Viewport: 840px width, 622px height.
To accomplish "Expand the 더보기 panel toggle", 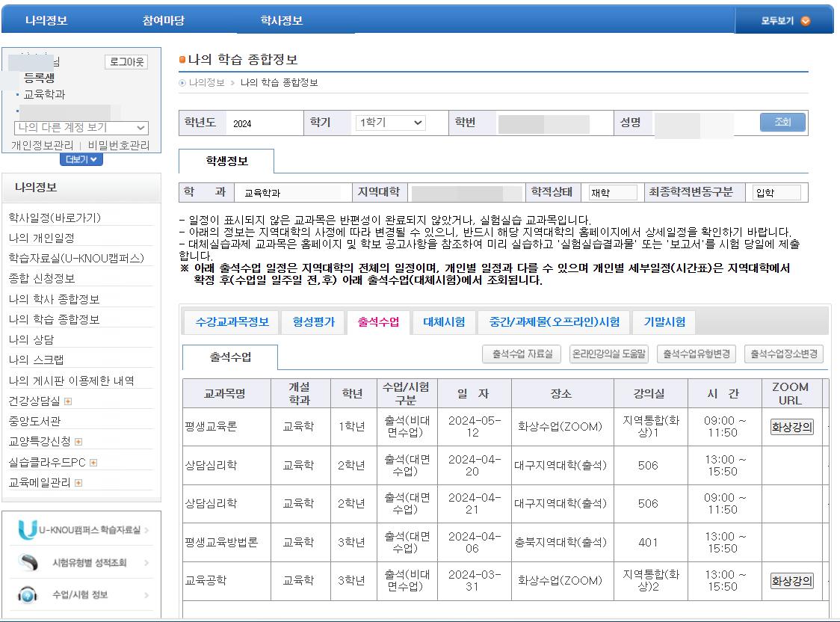I will tap(81, 159).
